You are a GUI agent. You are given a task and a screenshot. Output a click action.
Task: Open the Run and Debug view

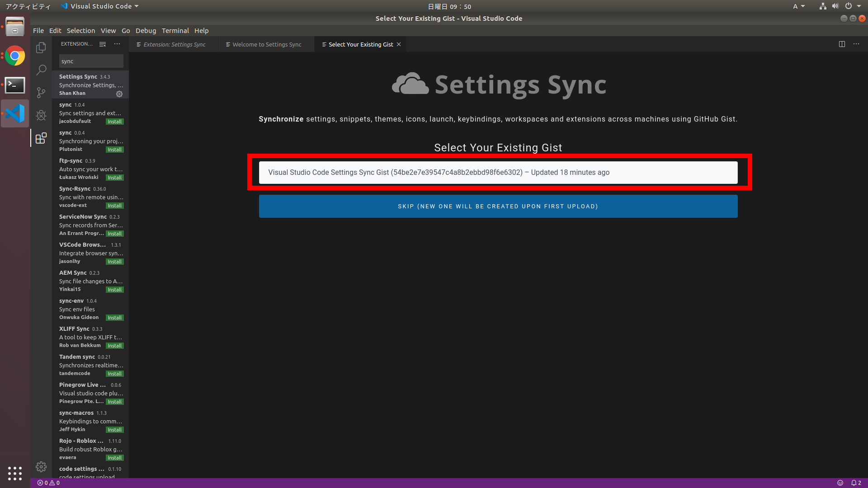pos(41,115)
